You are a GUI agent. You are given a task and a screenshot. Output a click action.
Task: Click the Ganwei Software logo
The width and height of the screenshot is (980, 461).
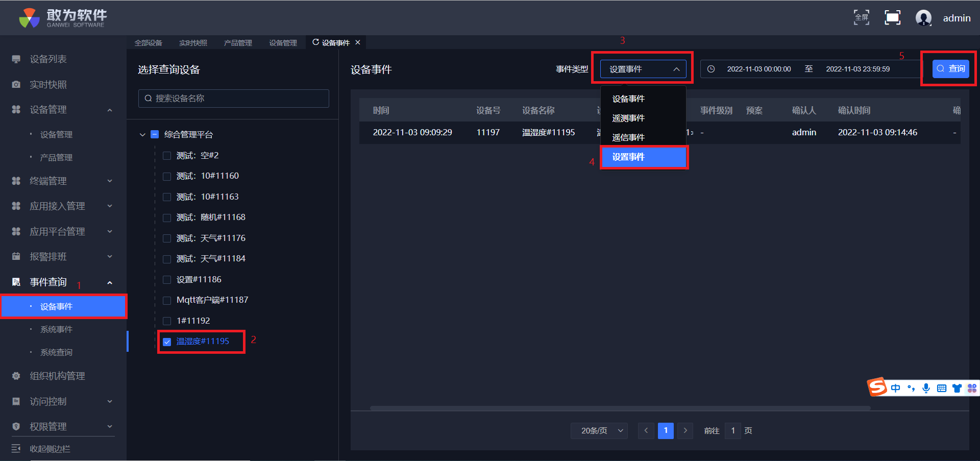coord(63,18)
